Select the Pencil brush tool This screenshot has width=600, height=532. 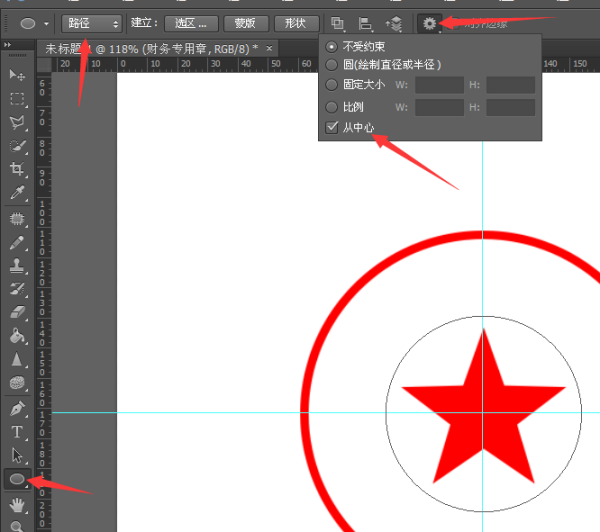[17, 243]
